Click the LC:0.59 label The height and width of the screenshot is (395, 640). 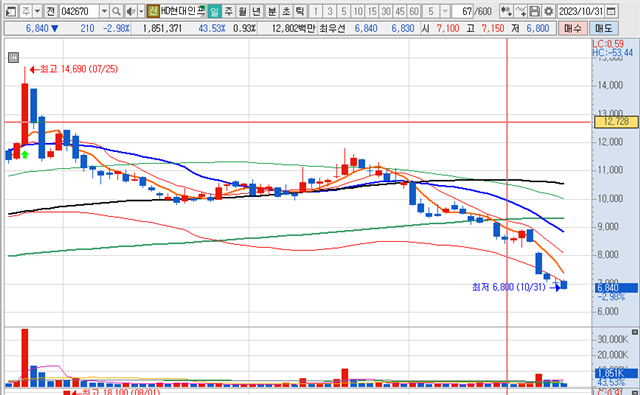(608, 44)
